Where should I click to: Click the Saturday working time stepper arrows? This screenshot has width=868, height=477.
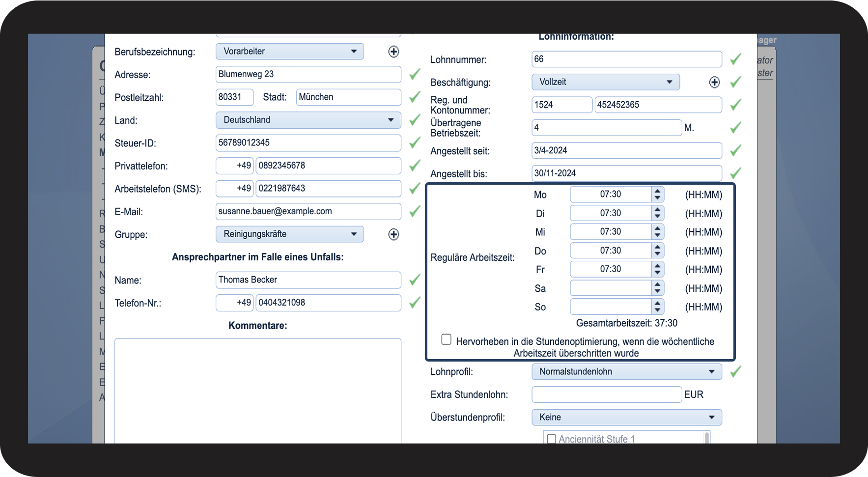pyautogui.click(x=657, y=288)
